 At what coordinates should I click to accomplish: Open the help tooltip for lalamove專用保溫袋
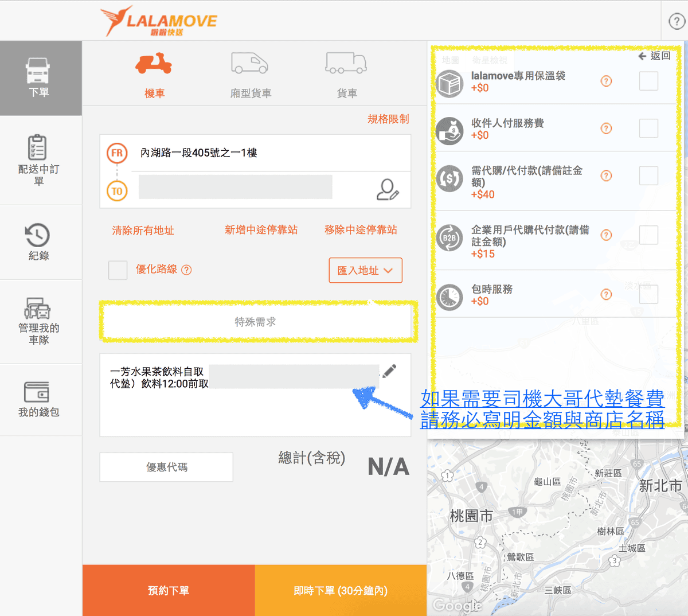click(606, 81)
